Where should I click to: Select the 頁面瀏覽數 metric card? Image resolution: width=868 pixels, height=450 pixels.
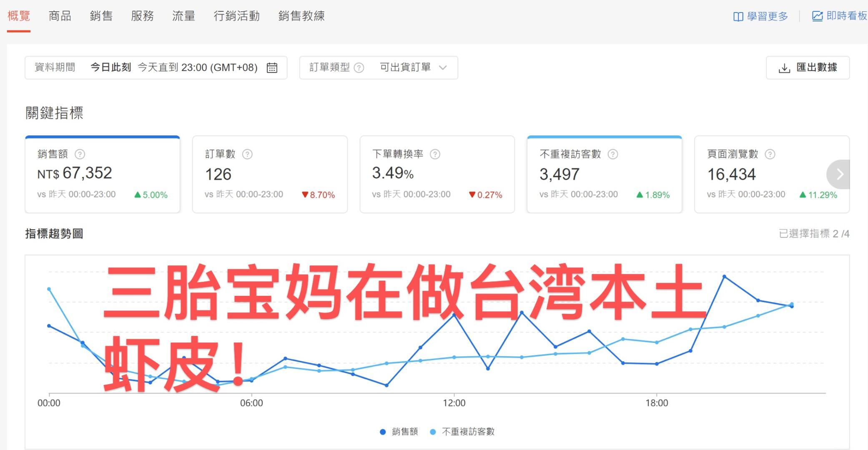(x=772, y=174)
